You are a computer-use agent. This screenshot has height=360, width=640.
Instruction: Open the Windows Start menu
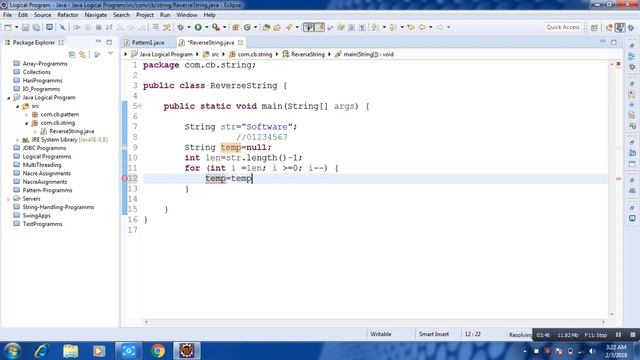[x=12, y=351]
